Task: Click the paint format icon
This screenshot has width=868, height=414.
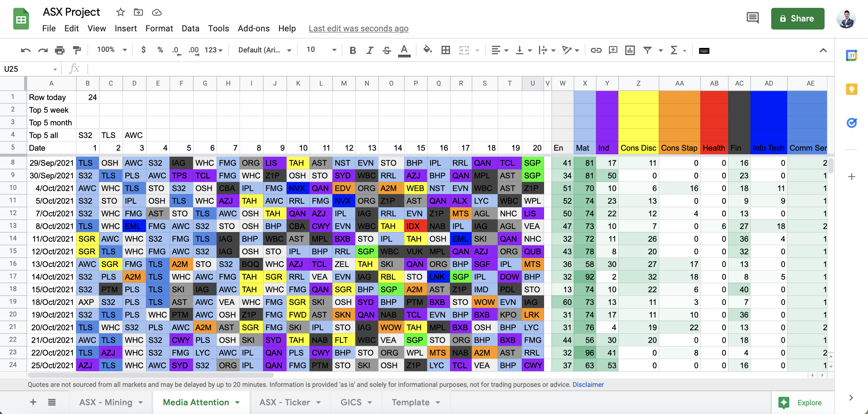Action: [x=77, y=51]
